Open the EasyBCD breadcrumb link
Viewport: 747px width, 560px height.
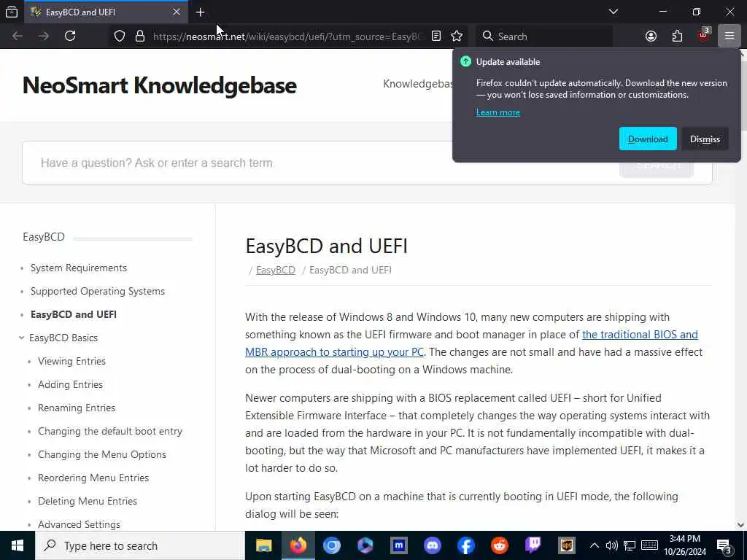click(275, 270)
